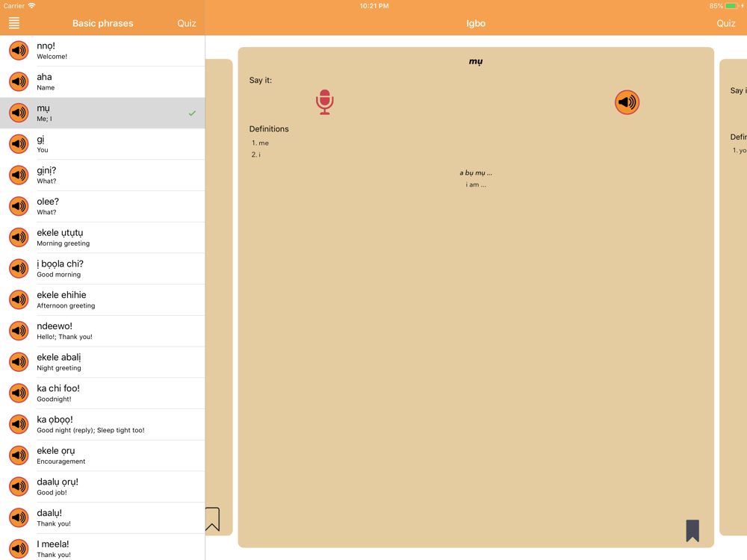The height and width of the screenshot is (560, 747).
Task: Select the ekele ụtụtụ phrase
Action: (x=102, y=237)
